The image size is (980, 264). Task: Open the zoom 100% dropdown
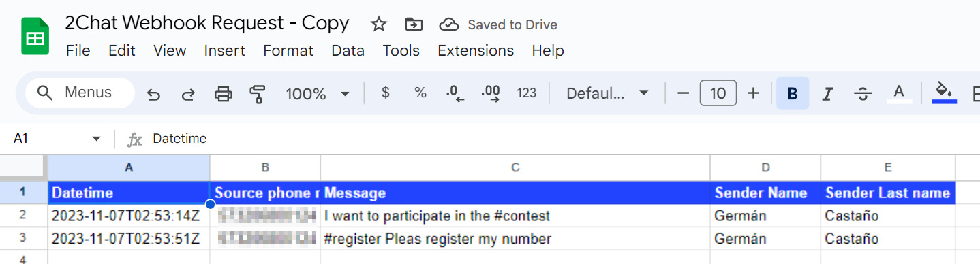pyautogui.click(x=318, y=94)
